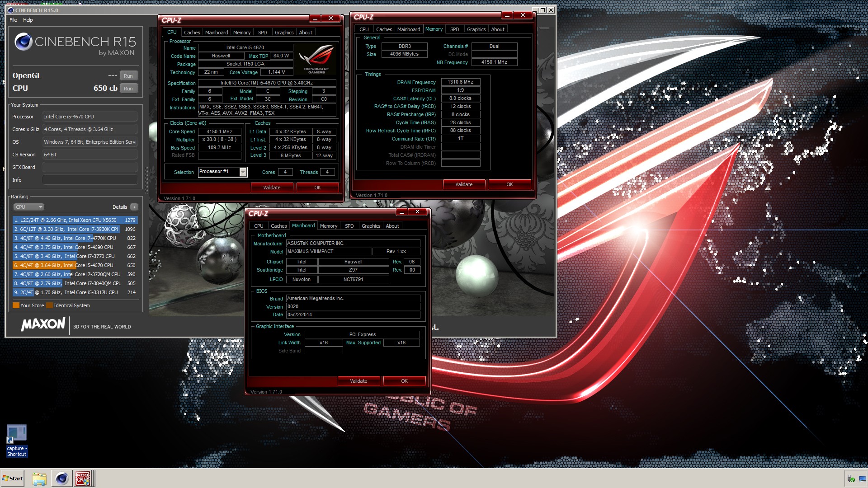Viewport: 868px width, 488px height.
Task: Select Graphics tab in Mainboard window
Action: (371, 226)
